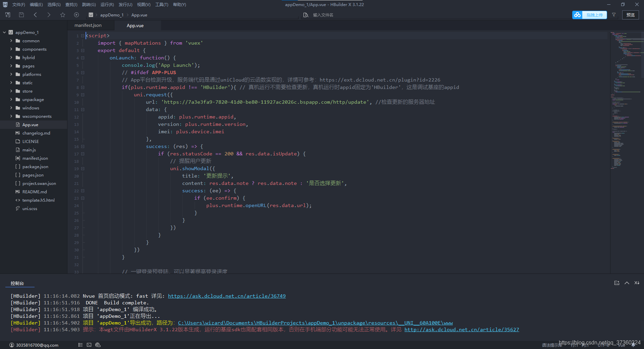Click the manifest.json file icon in tree
This screenshot has height=349, width=644.
[18, 158]
